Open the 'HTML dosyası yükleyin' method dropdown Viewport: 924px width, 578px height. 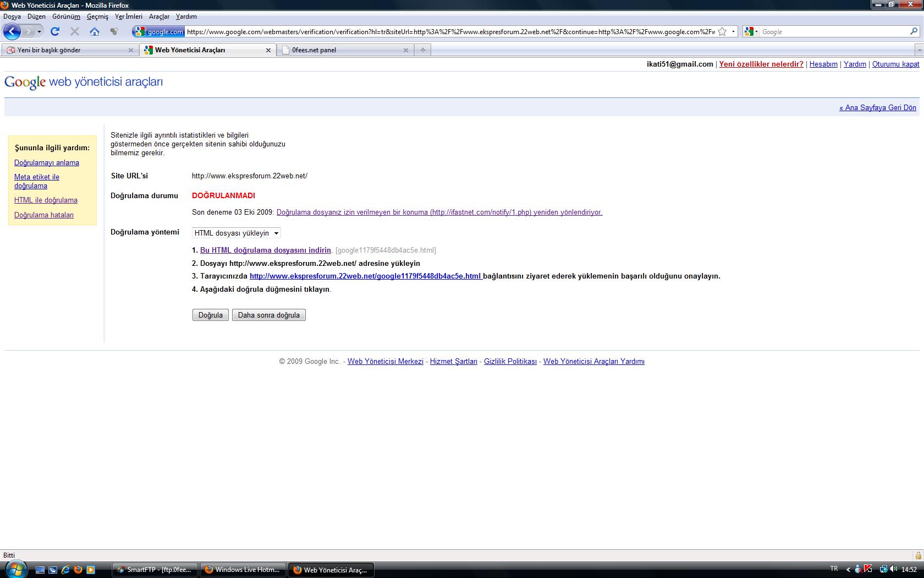coord(237,233)
